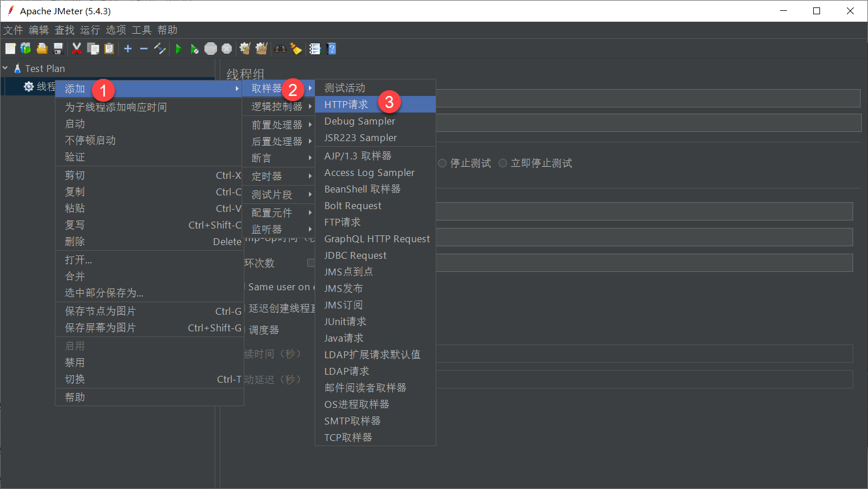
Task: Click Start no pauses icon
Action: (195, 49)
